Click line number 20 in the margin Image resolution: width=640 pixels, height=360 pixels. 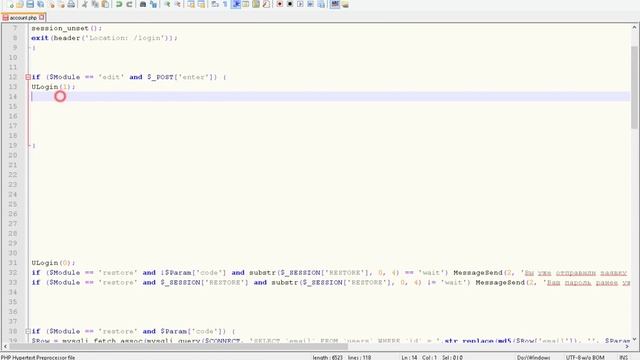[13, 155]
